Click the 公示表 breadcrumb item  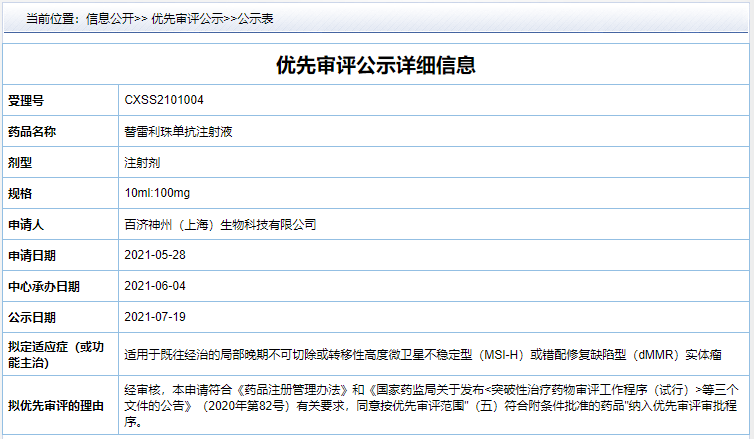(x=255, y=19)
